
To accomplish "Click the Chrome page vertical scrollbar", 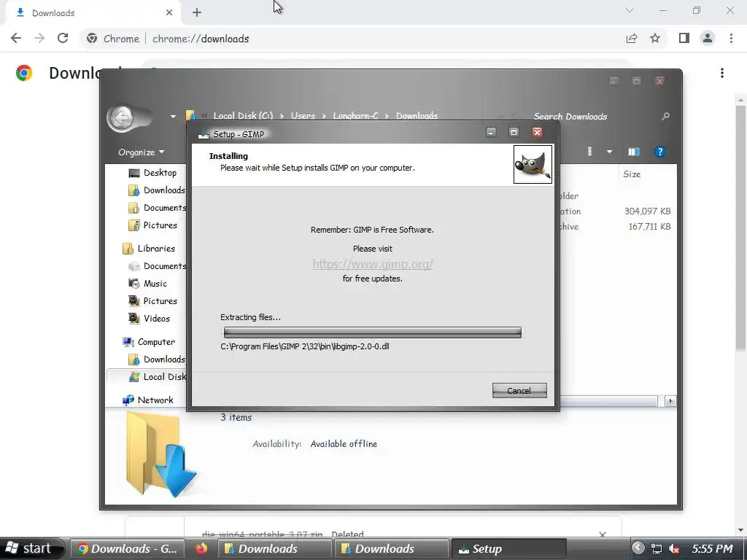I will 740,228.
